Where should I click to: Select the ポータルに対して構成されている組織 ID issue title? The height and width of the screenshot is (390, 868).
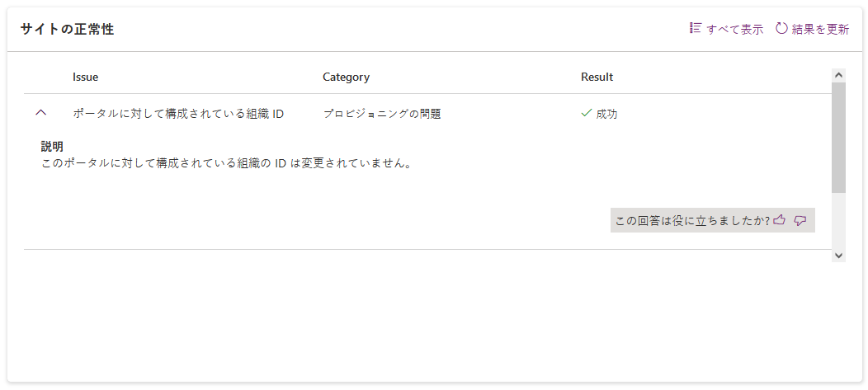[x=178, y=114]
